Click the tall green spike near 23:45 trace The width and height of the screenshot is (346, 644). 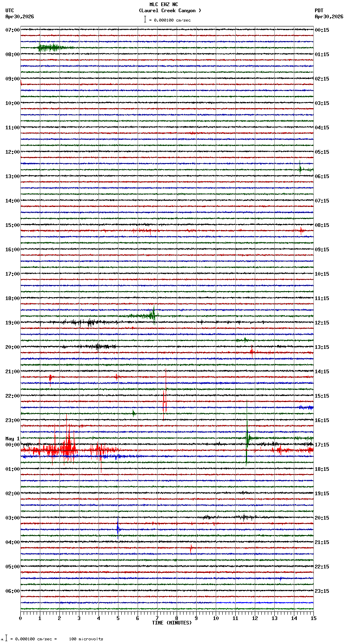click(x=247, y=433)
